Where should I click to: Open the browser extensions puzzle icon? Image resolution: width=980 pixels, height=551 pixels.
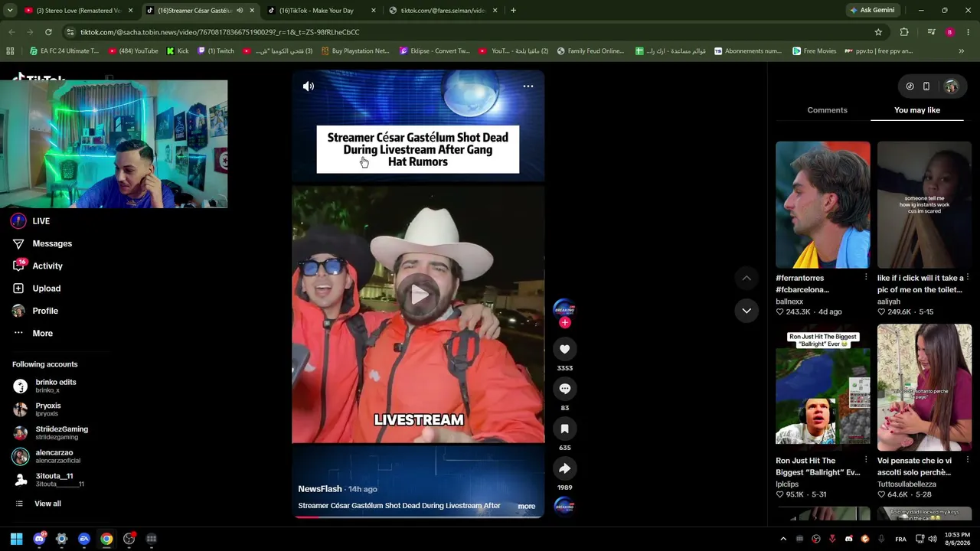coord(904,32)
